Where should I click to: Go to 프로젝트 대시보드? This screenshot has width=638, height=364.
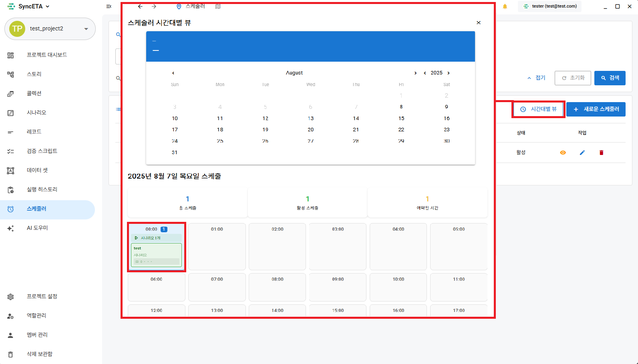(x=46, y=55)
